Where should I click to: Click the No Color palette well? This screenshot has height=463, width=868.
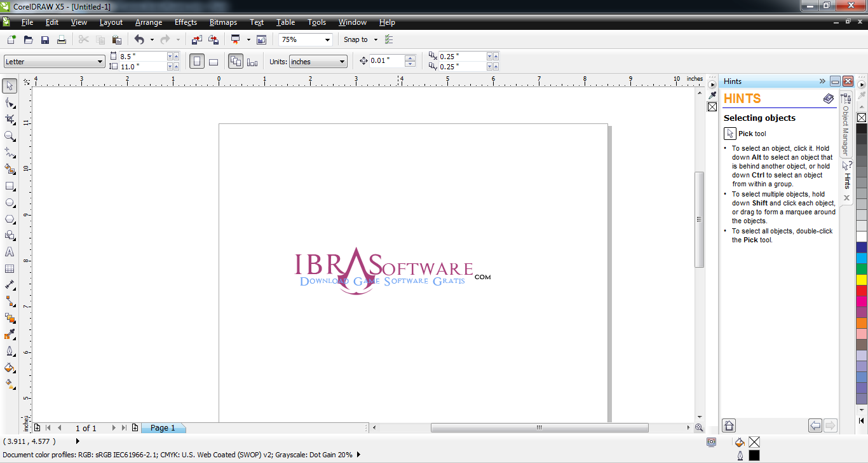click(862, 118)
